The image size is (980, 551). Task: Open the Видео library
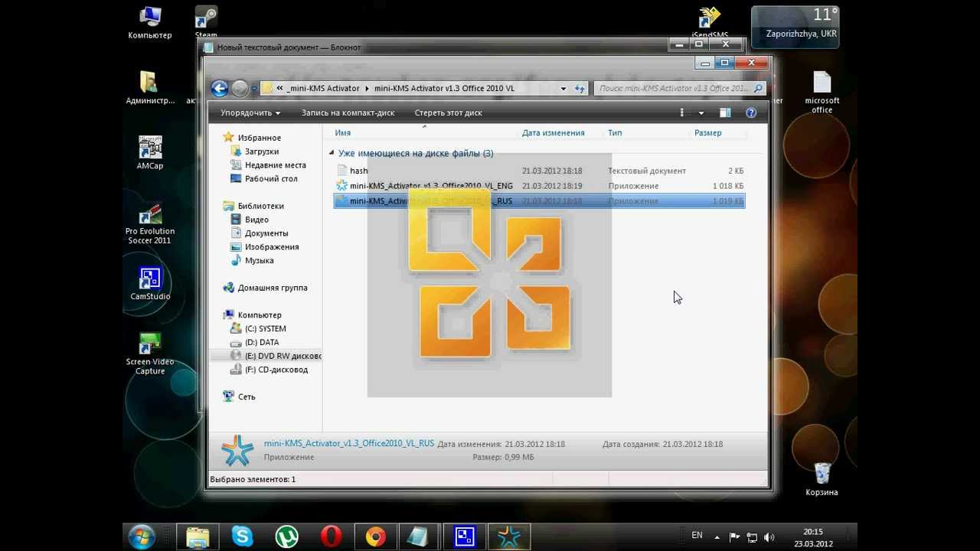click(x=256, y=220)
